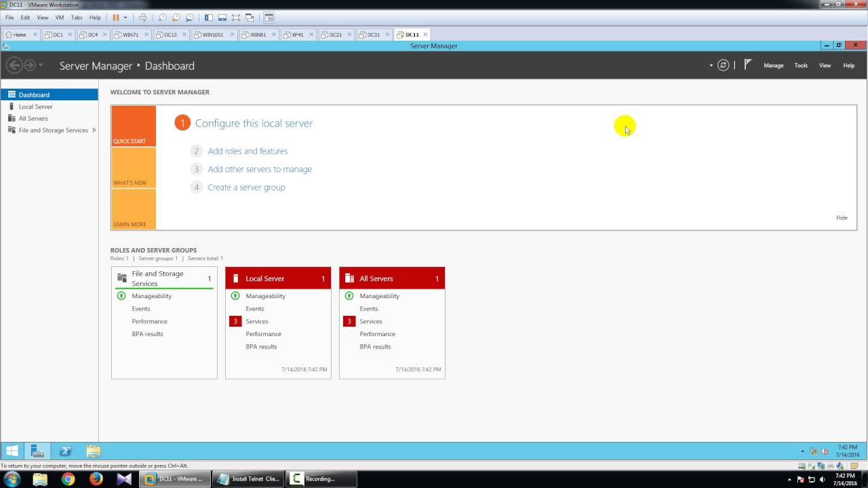The width and height of the screenshot is (868, 488).
Task: Show hidden guest tray icons arrow
Action: coord(803,451)
